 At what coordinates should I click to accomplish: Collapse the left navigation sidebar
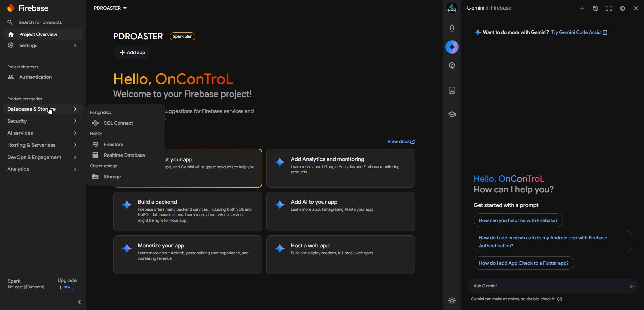pos(79,302)
